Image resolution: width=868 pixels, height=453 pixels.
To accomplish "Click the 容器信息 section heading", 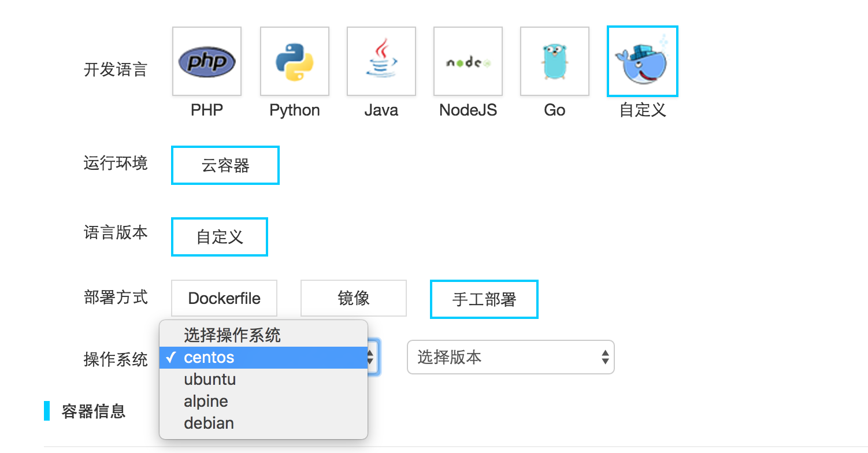I will (94, 411).
